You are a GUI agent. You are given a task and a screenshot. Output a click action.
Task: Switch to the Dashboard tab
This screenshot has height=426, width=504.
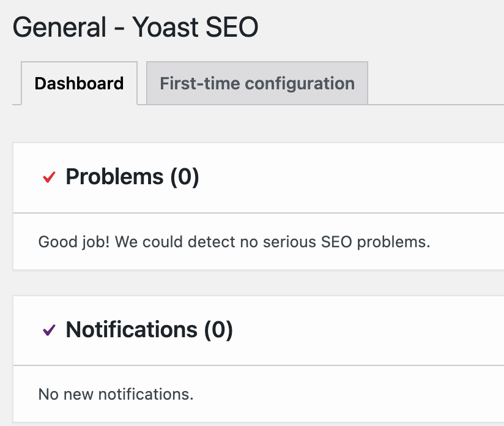click(x=79, y=83)
